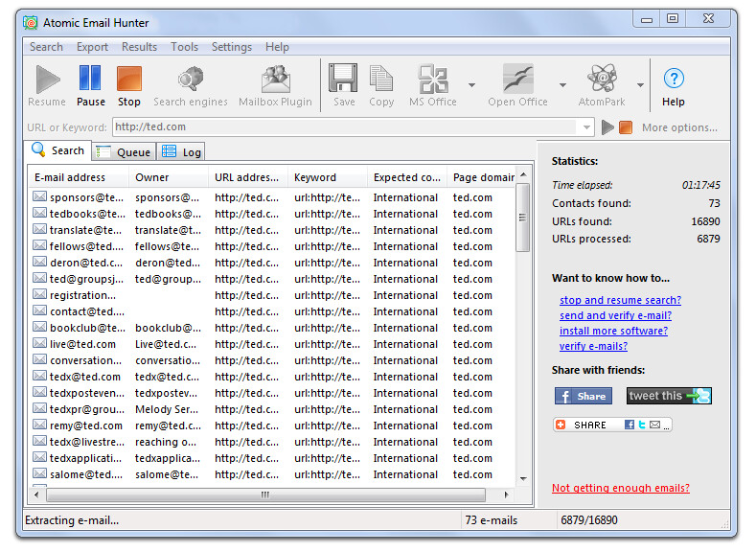Click the small orange stop button beside URL field
This screenshot has width=756, height=552.
click(x=626, y=127)
